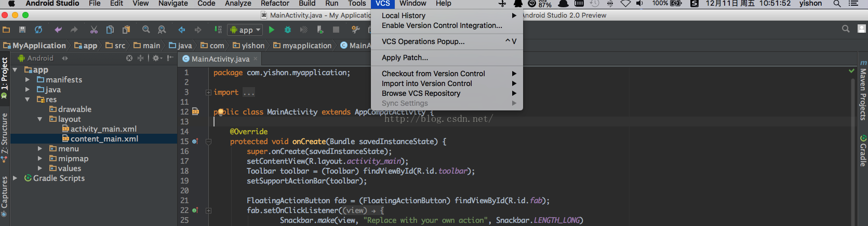Open the Window menu in menu bar
The height and width of the screenshot is (226, 868).
click(x=412, y=4)
